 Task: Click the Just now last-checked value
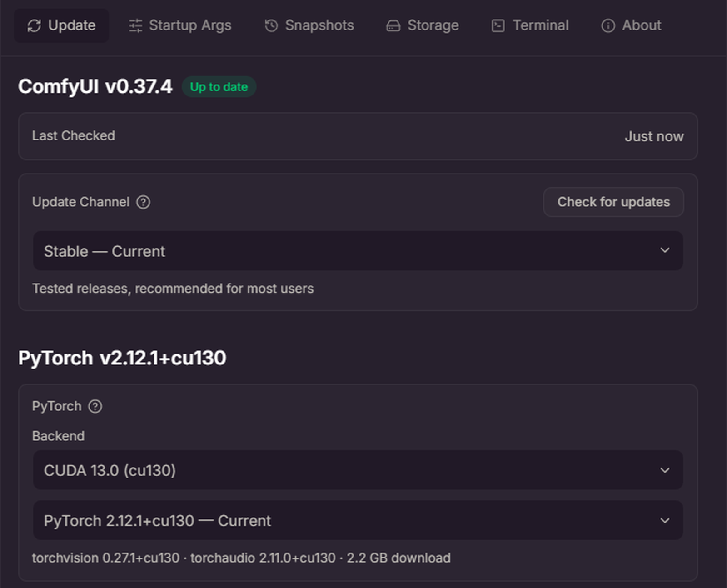pos(654,136)
